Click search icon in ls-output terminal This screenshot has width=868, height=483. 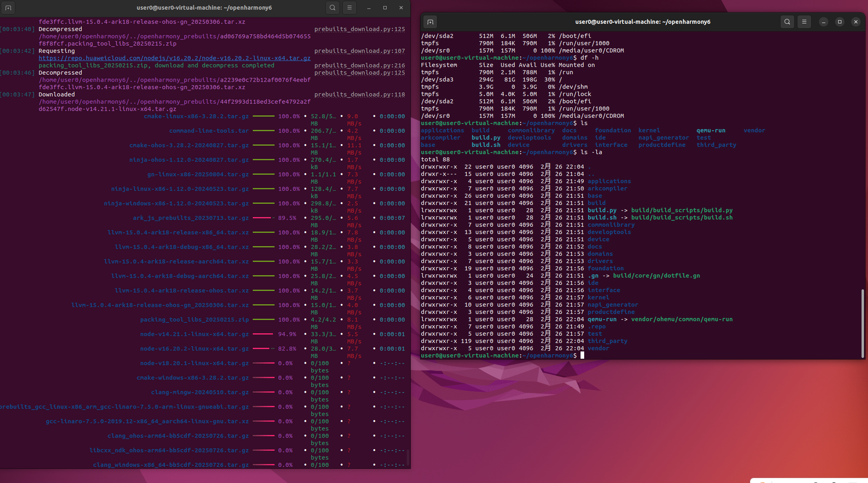point(787,22)
